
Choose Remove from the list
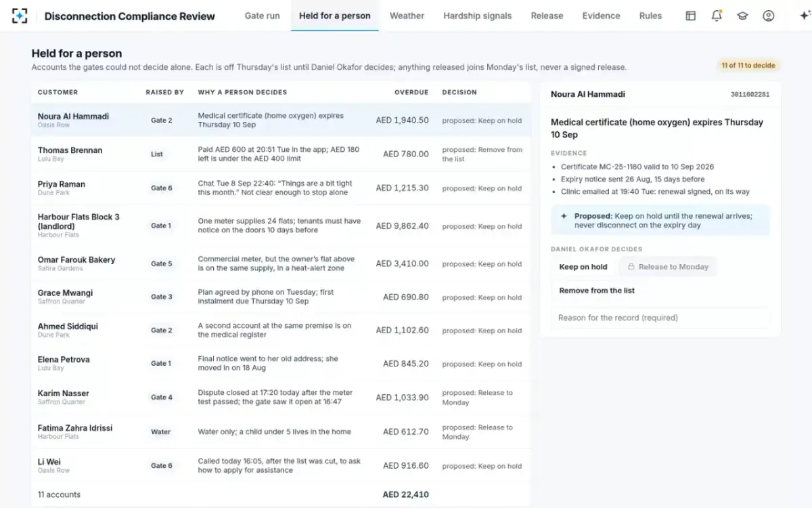click(x=597, y=291)
